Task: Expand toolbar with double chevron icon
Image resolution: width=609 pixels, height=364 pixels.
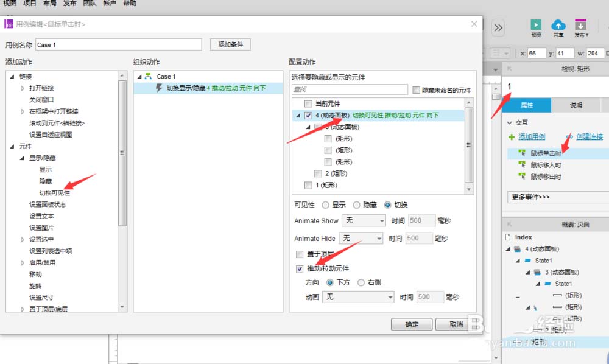Action: click(498, 27)
